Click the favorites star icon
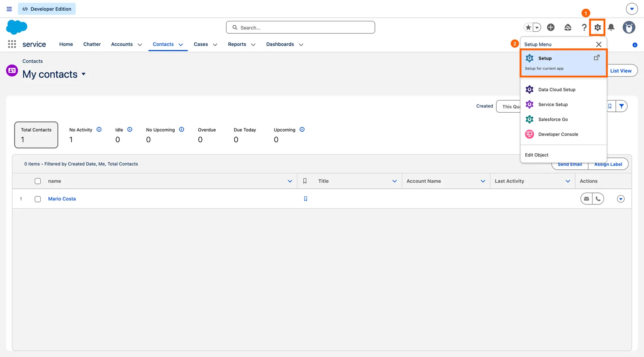Viewport: 644px width, 357px height. pos(528,27)
